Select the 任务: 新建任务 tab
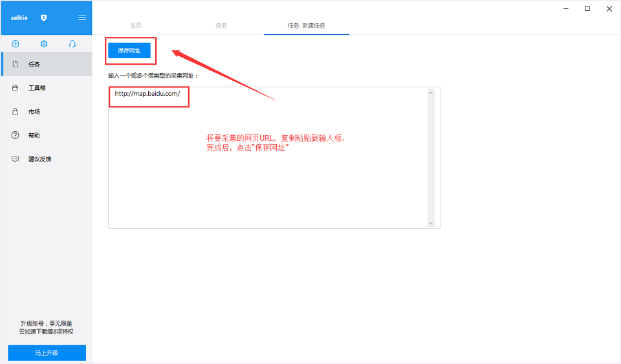 (307, 25)
